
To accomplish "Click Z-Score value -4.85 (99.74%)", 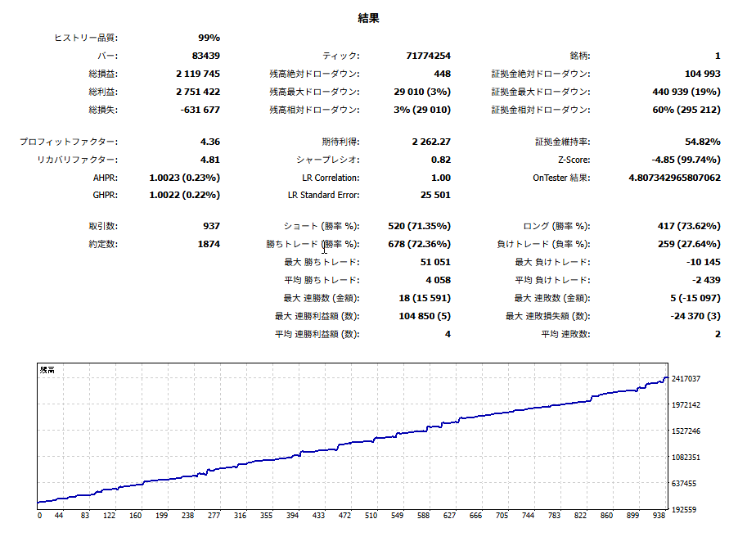I will (x=686, y=160).
